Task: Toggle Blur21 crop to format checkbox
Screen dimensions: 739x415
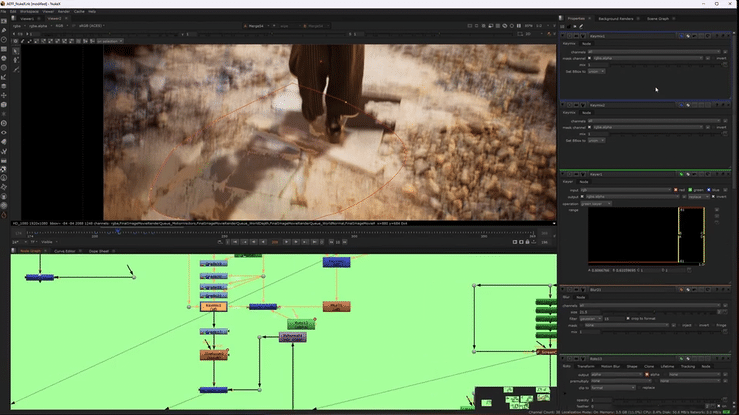Action: (628, 318)
